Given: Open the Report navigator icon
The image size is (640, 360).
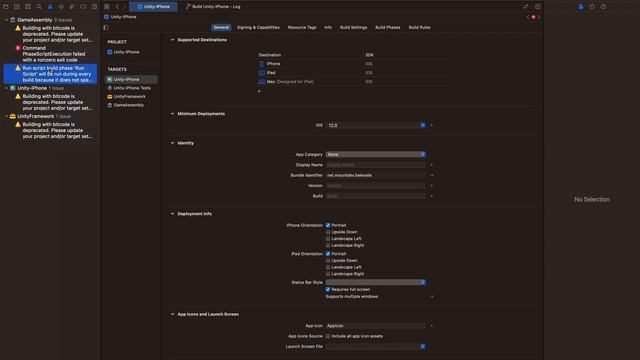Looking at the screenshot, I should (94, 7).
